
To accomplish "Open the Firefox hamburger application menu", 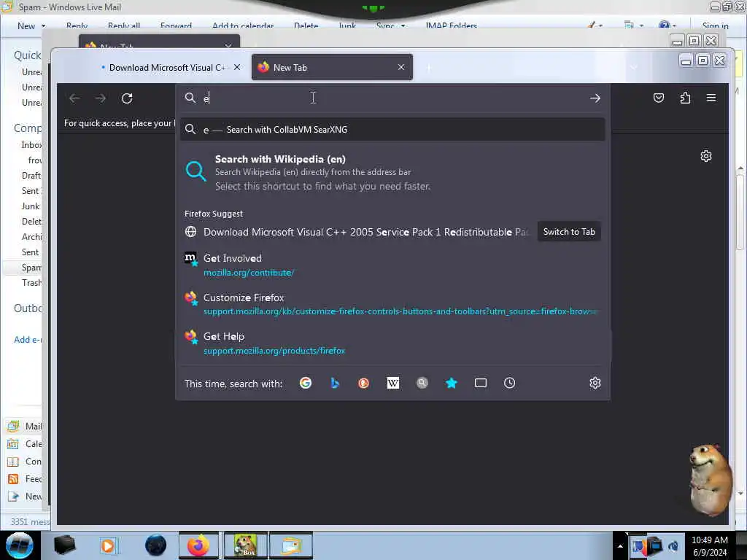I will 711,98.
